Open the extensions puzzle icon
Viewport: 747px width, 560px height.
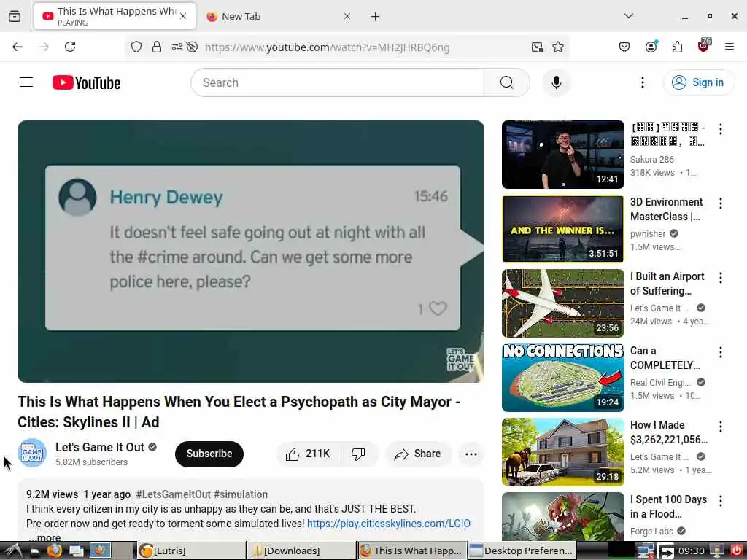pyautogui.click(x=677, y=47)
